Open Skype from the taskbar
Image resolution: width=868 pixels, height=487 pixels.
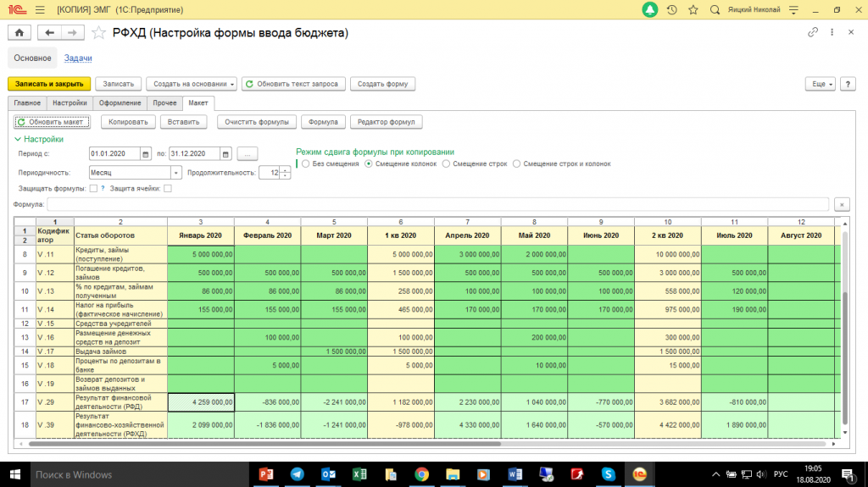609,474
